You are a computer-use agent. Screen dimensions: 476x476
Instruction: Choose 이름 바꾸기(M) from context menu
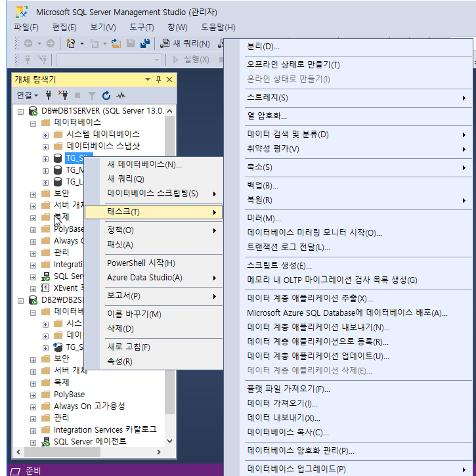[154, 314]
